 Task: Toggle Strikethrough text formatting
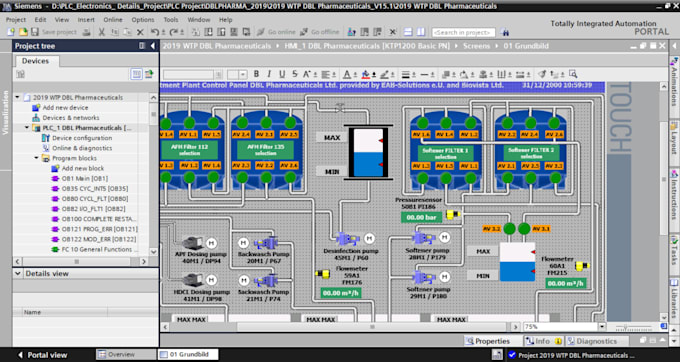[295, 74]
